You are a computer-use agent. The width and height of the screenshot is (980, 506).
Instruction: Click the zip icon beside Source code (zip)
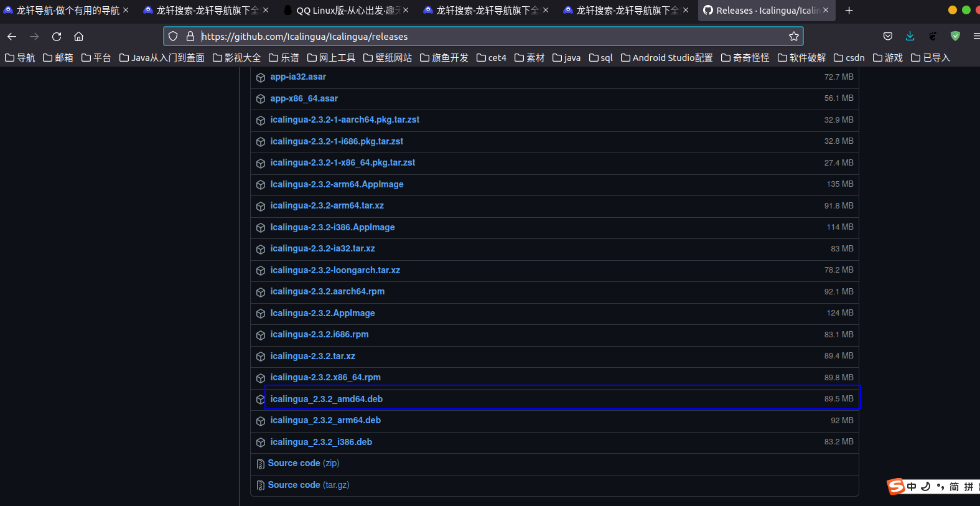(261, 464)
